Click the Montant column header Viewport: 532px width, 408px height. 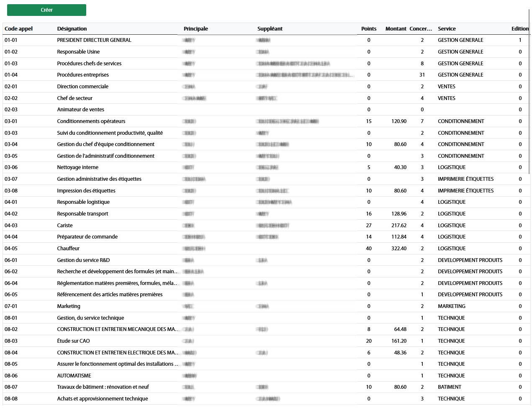pyautogui.click(x=396, y=29)
